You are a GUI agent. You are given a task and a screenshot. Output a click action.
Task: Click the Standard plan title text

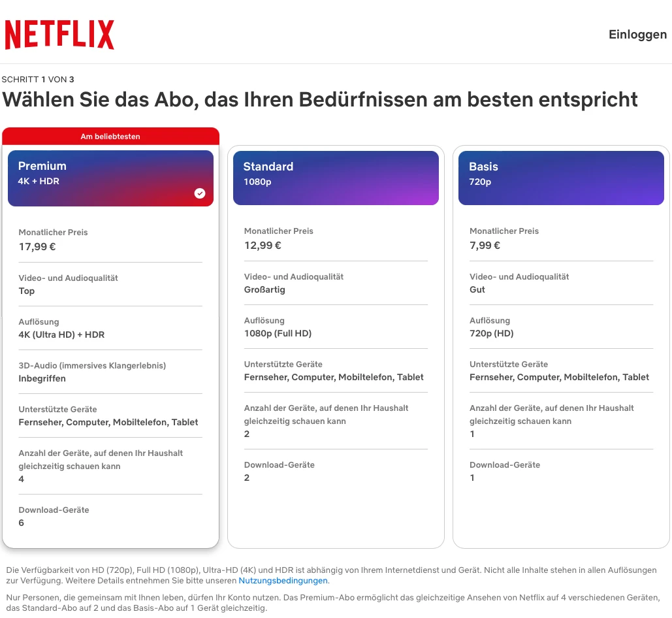(268, 167)
